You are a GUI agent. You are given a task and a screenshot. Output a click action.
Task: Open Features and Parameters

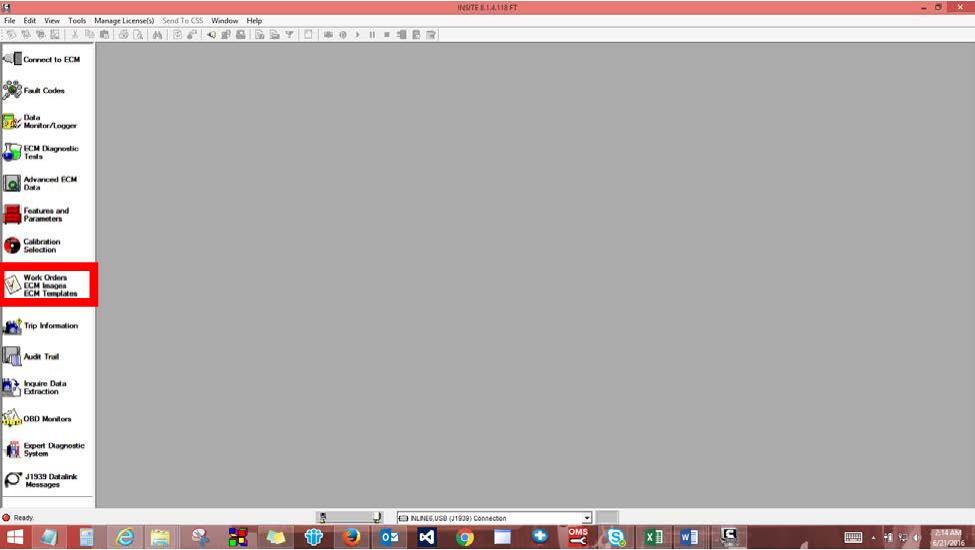tap(37, 214)
